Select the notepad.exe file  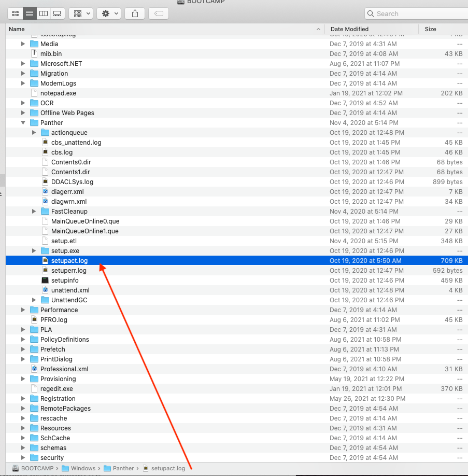[x=59, y=93]
